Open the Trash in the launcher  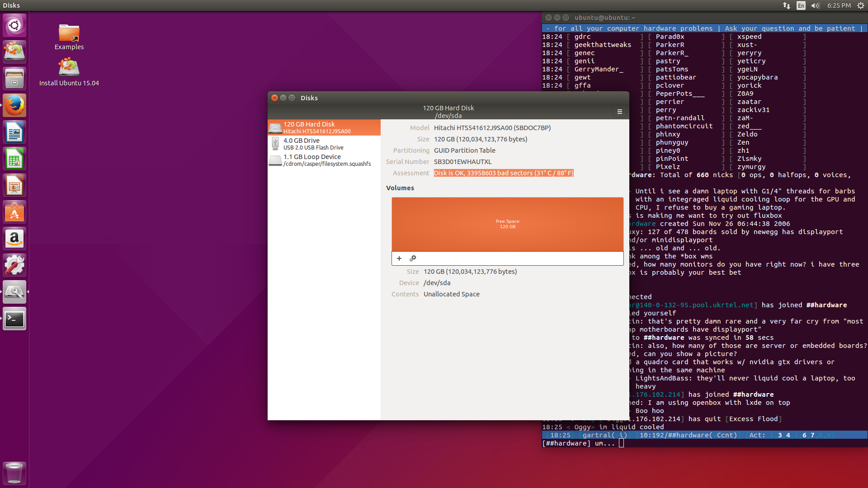click(14, 473)
